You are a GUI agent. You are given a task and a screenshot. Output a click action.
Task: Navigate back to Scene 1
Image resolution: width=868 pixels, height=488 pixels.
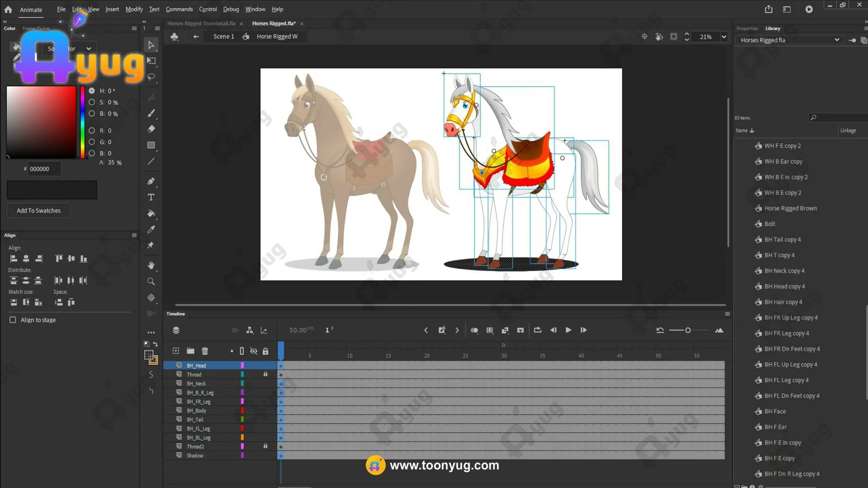click(224, 37)
